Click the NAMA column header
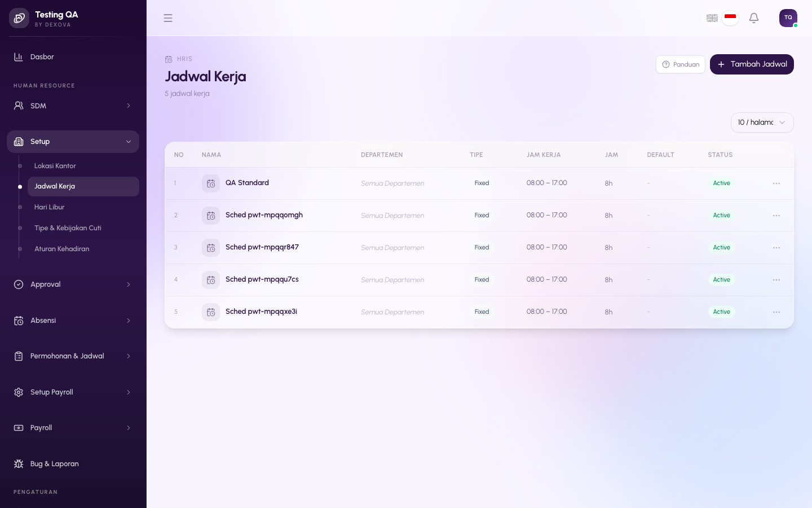 [x=211, y=155]
